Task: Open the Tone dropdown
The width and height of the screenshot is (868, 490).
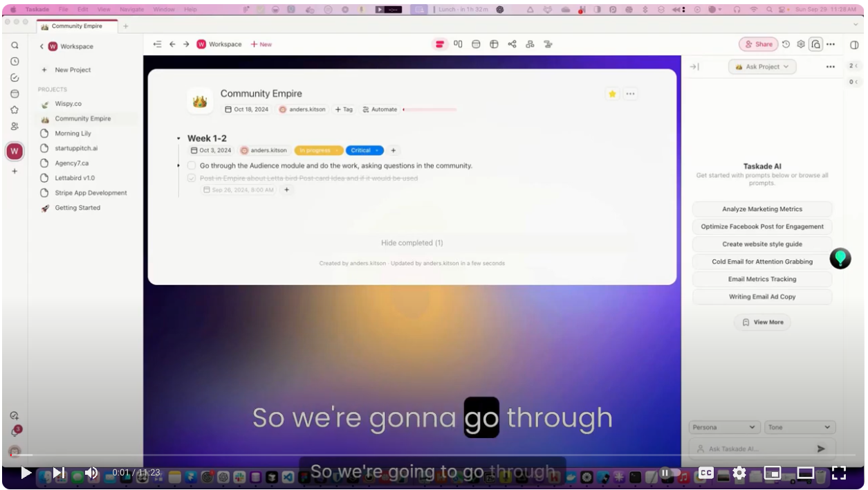Action: (x=800, y=428)
